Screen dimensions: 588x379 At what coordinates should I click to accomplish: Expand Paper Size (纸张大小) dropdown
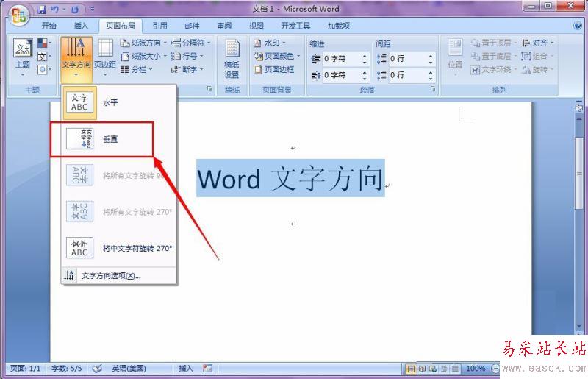click(143, 57)
